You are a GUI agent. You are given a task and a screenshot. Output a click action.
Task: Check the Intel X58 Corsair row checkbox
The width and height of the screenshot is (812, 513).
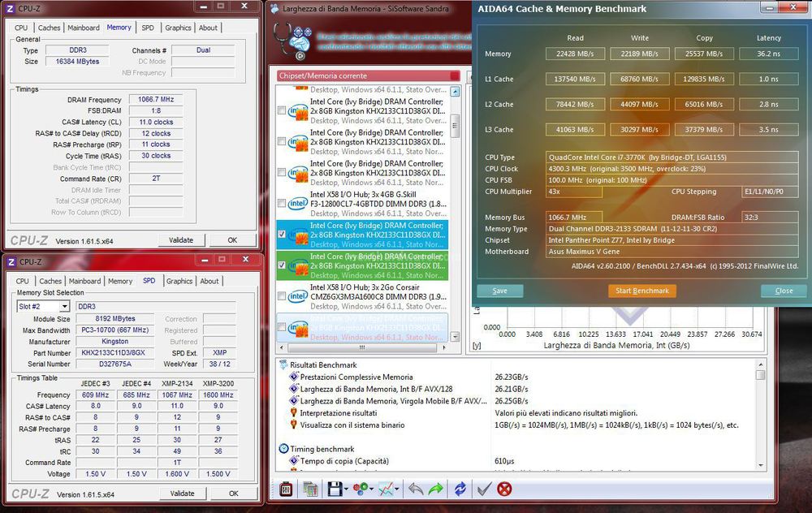(x=282, y=296)
